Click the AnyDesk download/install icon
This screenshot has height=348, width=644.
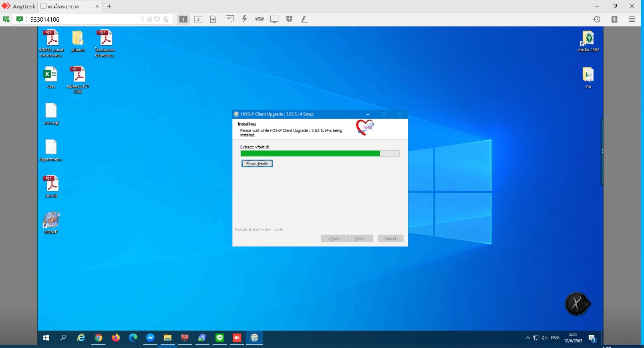point(614,19)
